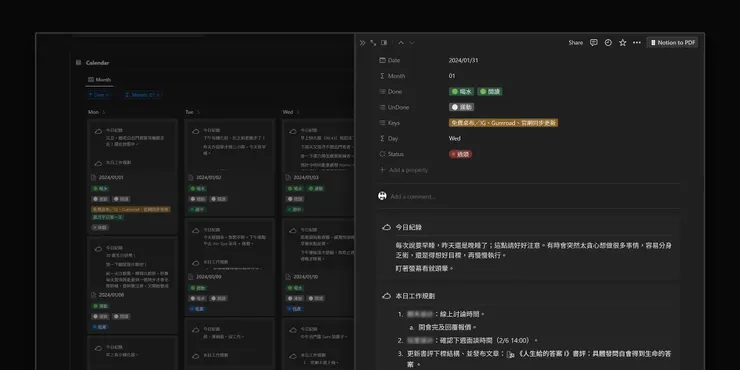Click the Notion to PDF button

point(673,42)
